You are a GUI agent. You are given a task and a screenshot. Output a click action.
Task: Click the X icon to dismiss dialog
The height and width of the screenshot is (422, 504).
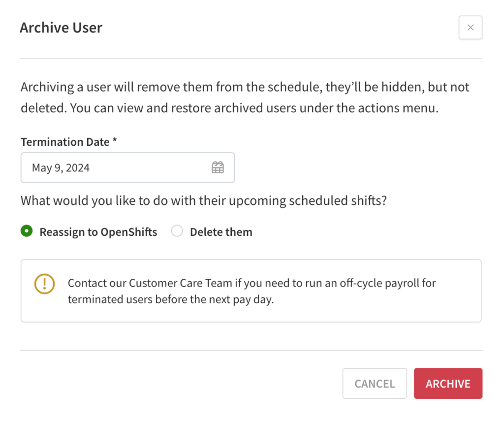point(470,28)
